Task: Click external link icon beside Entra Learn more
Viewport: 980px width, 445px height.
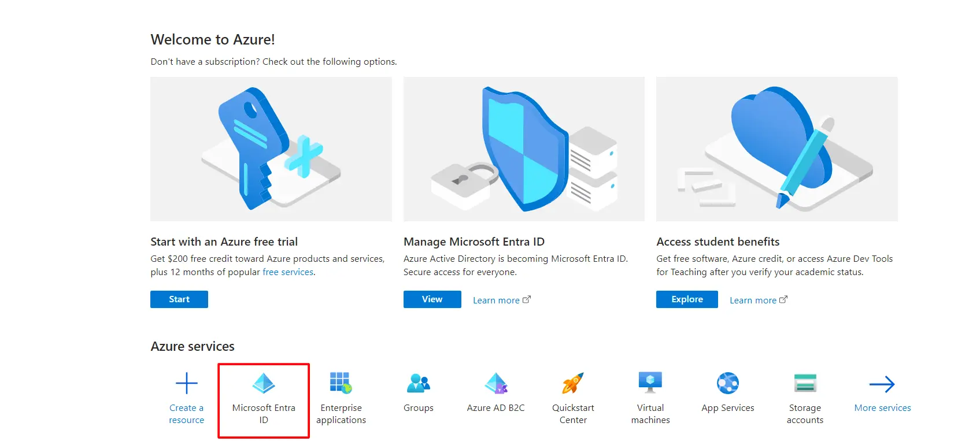Action: coord(527,299)
